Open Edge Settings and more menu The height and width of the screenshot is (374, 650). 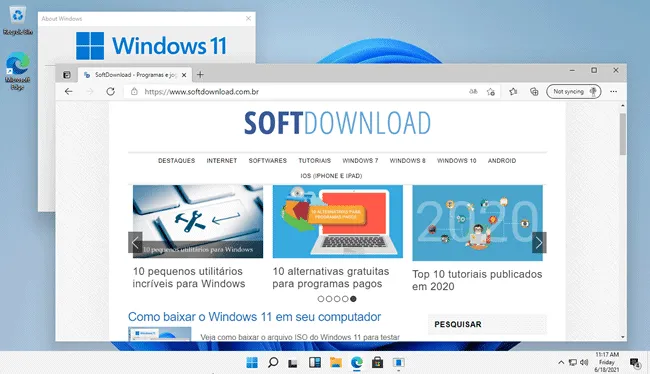[x=614, y=92]
